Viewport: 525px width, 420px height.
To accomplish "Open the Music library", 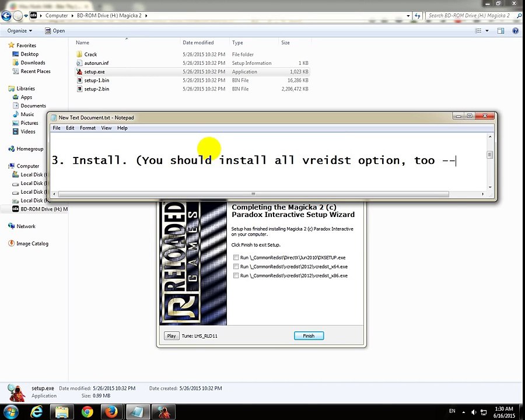I will pyautogui.click(x=27, y=114).
